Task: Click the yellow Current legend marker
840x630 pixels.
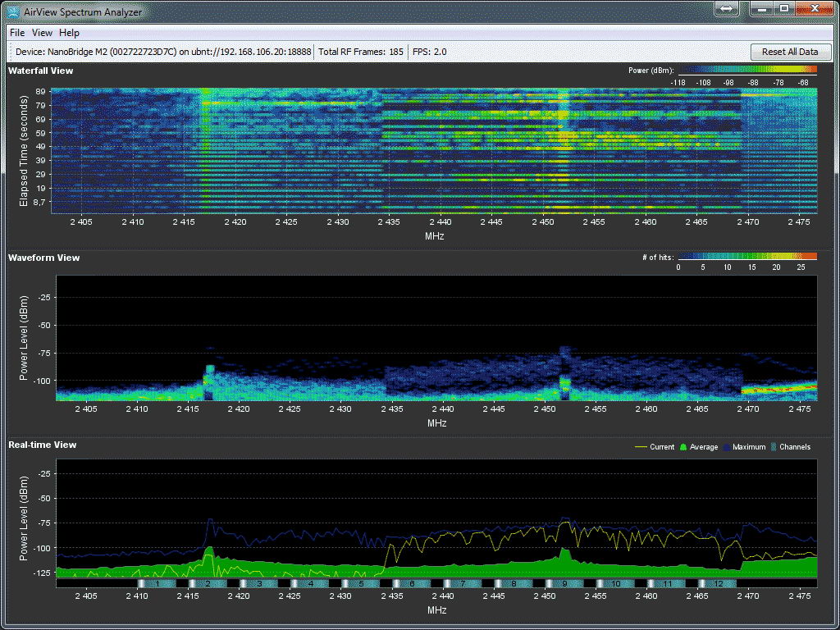Action: [641, 447]
